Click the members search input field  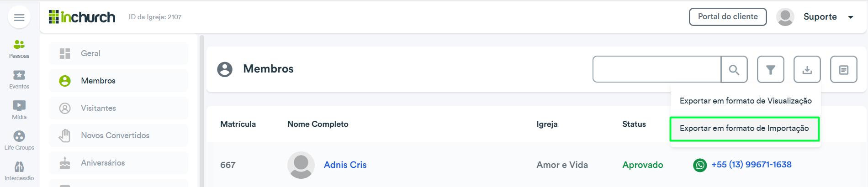point(657,69)
